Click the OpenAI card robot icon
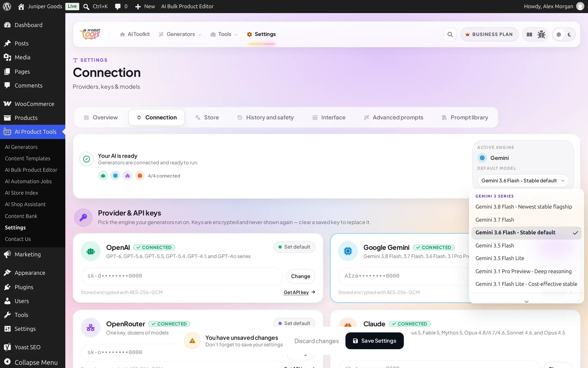588x368 pixels. (91, 251)
